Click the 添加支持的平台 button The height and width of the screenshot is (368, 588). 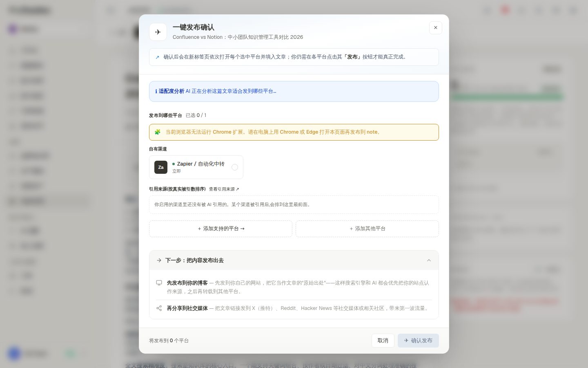(220, 229)
